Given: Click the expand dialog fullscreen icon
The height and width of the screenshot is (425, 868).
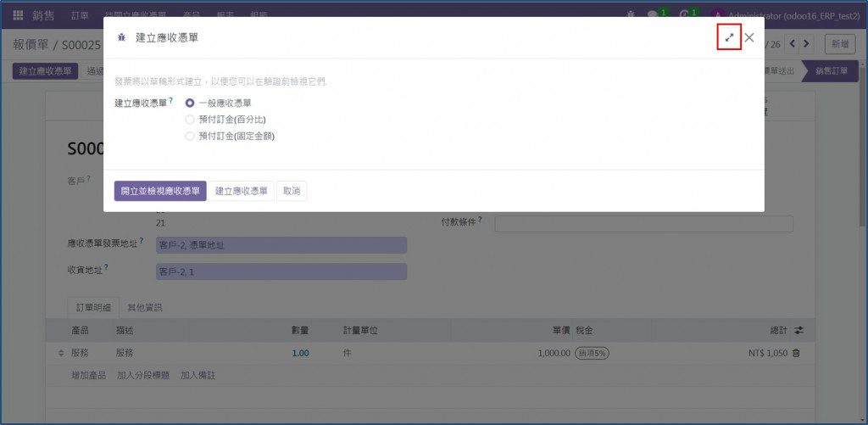Looking at the screenshot, I should tap(729, 37).
